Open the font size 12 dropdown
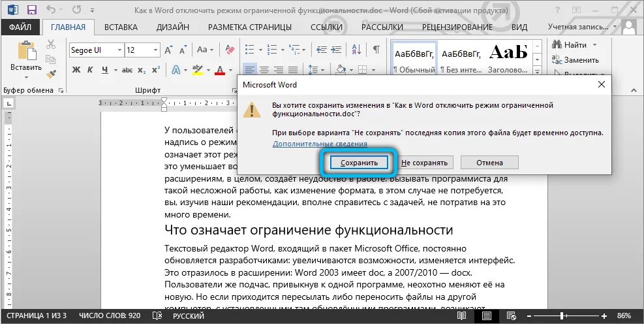This screenshot has height=324, width=644. 156,50
